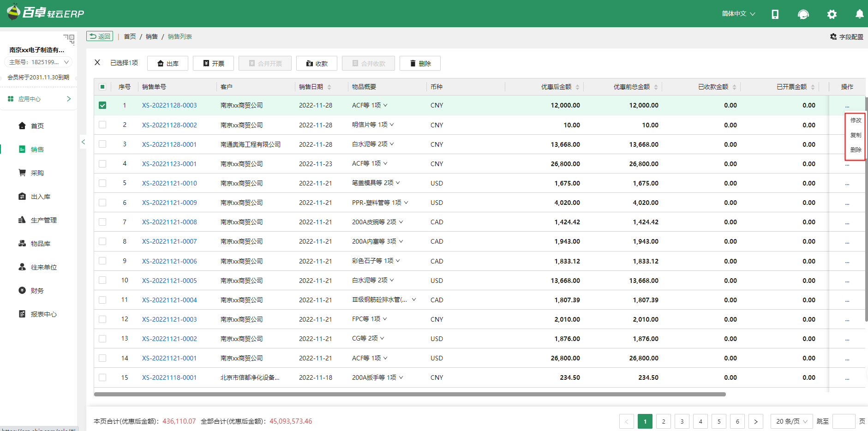This screenshot has width=868, height=431.
Task: Click the 收款 button
Action: click(x=317, y=63)
